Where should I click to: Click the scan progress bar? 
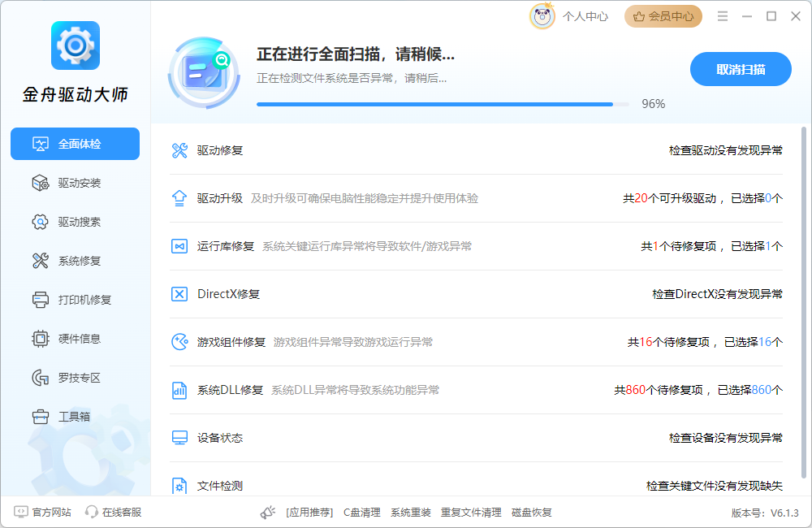(x=443, y=104)
